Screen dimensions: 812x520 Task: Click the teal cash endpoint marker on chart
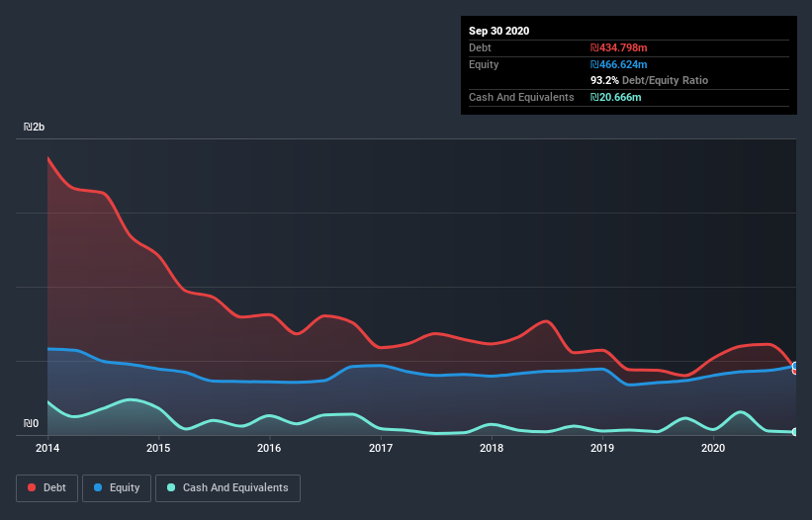point(795,432)
